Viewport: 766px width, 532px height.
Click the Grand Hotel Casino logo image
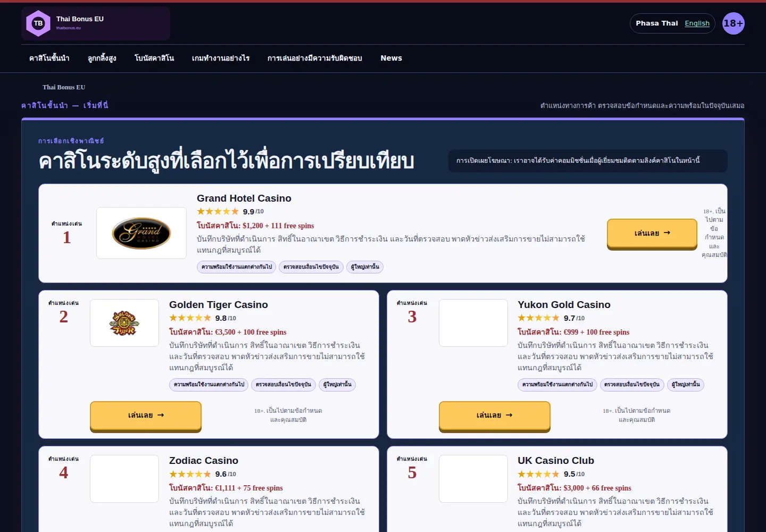pos(141,233)
